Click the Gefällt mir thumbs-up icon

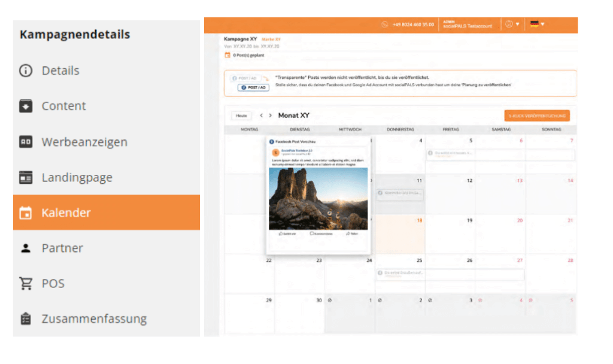point(281,234)
